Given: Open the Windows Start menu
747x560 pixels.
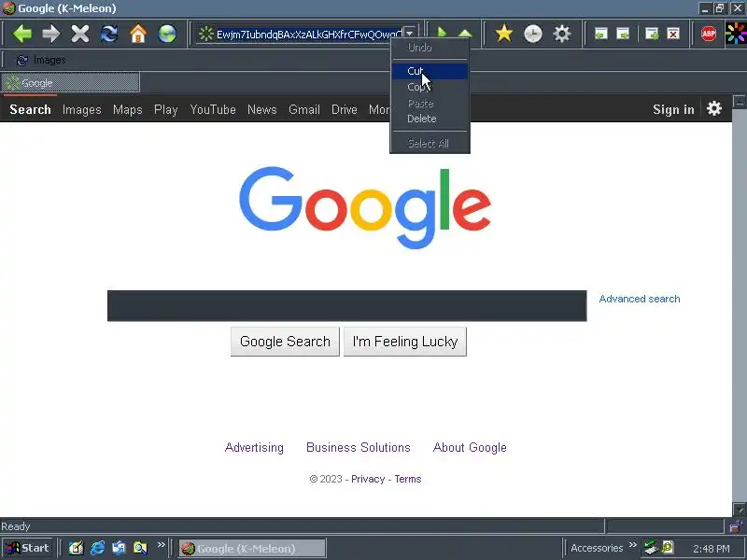Looking at the screenshot, I should pyautogui.click(x=27, y=548).
